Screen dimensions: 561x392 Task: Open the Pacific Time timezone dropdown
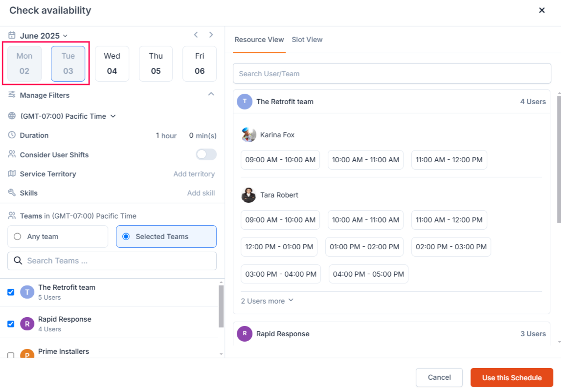point(68,116)
